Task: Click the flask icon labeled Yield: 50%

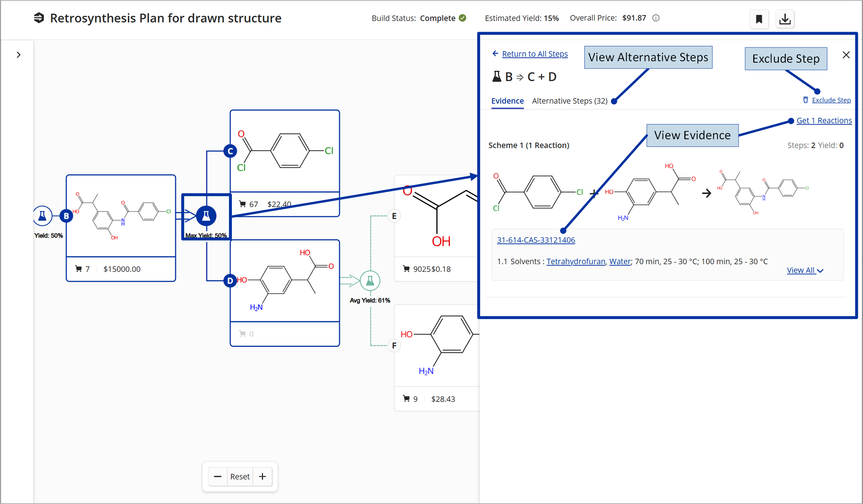Action: [x=42, y=216]
